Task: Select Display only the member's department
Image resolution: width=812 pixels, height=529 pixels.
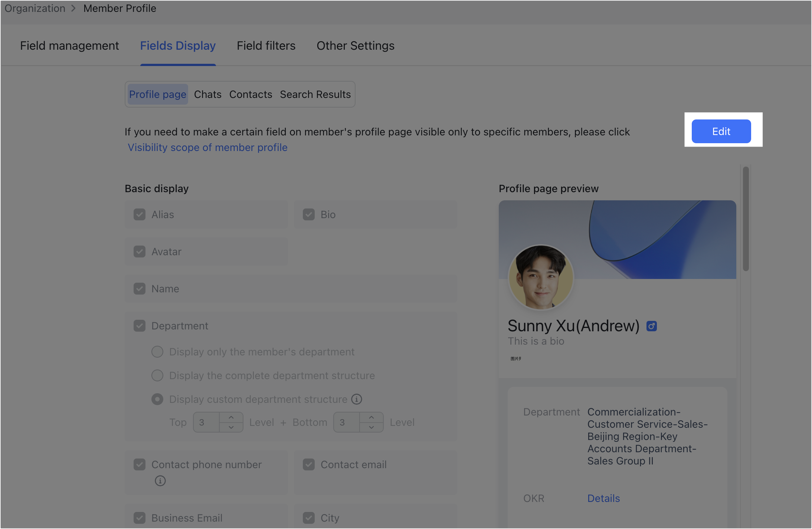Action: (x=157, y=352)
